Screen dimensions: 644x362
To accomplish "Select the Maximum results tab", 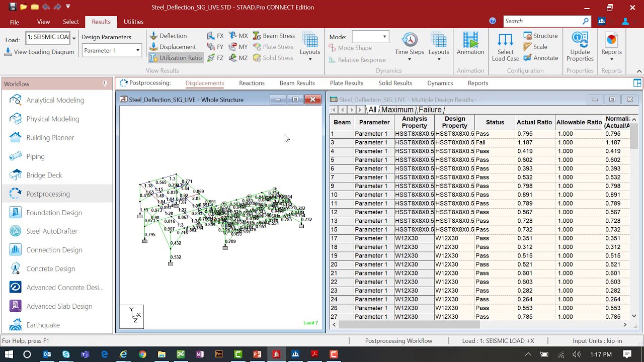I will point(397,110).
